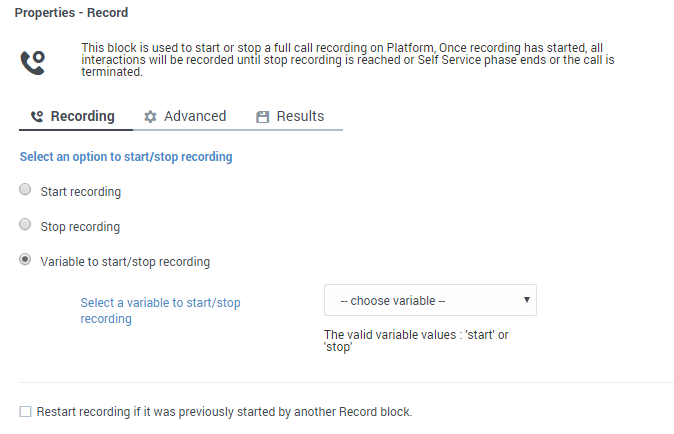Screen dimensions: 674x434
Task: Click the phone icon on Recording tab
Action: click(x=37, y=117)
